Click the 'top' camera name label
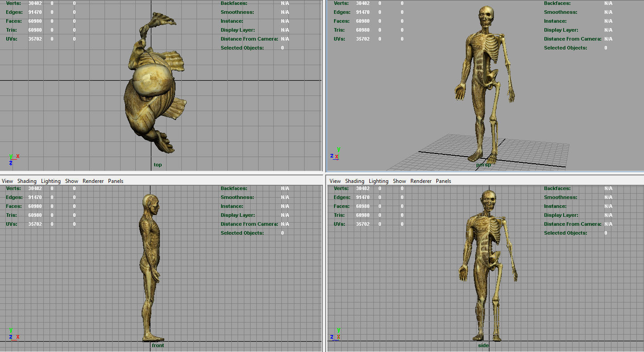This screenshot has height=352, width=644. pyautogui.click(x=158, y=165)
